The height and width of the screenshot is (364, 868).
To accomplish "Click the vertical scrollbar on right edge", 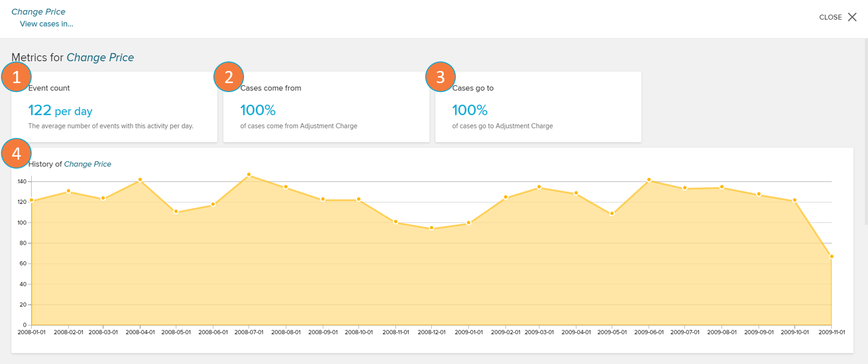I will pyautogui.click(x=865, y=131).
